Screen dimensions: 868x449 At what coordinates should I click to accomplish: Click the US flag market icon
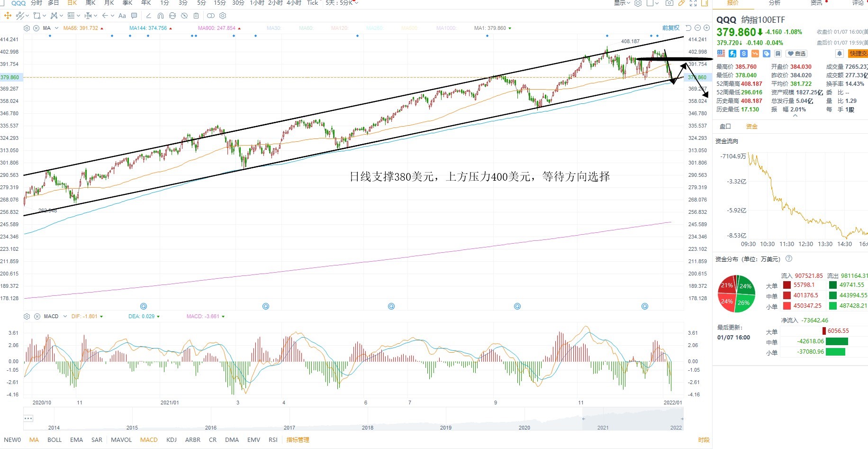[x=721, y=54]
